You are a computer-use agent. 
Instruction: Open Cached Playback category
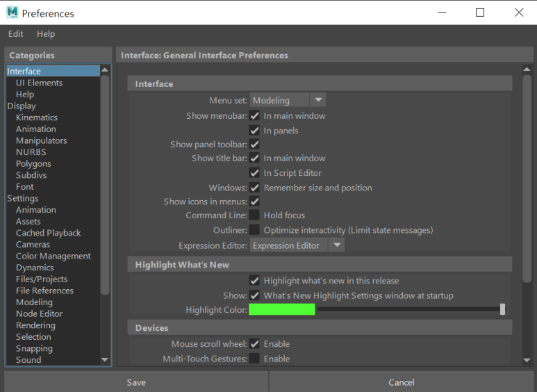click(49, 233)
